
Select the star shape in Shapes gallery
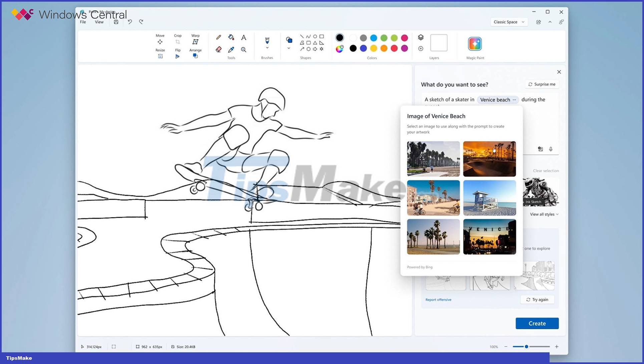click(322, 49)
